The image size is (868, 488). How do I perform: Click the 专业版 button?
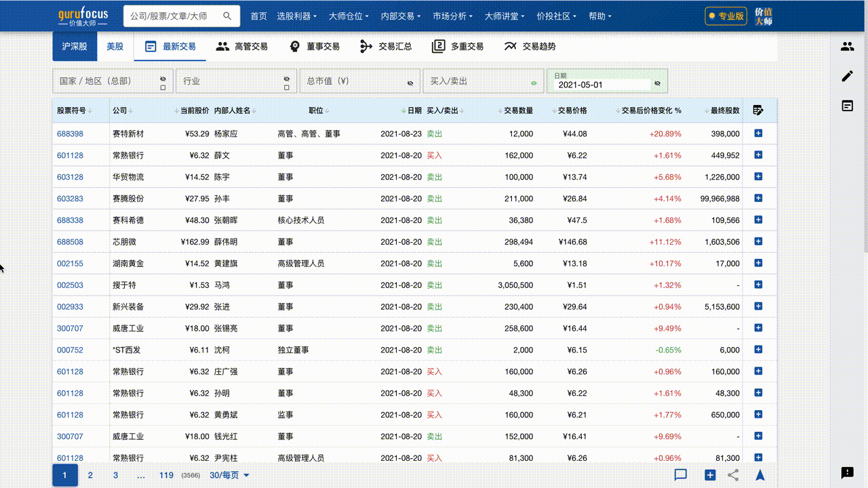click(726, 16)
